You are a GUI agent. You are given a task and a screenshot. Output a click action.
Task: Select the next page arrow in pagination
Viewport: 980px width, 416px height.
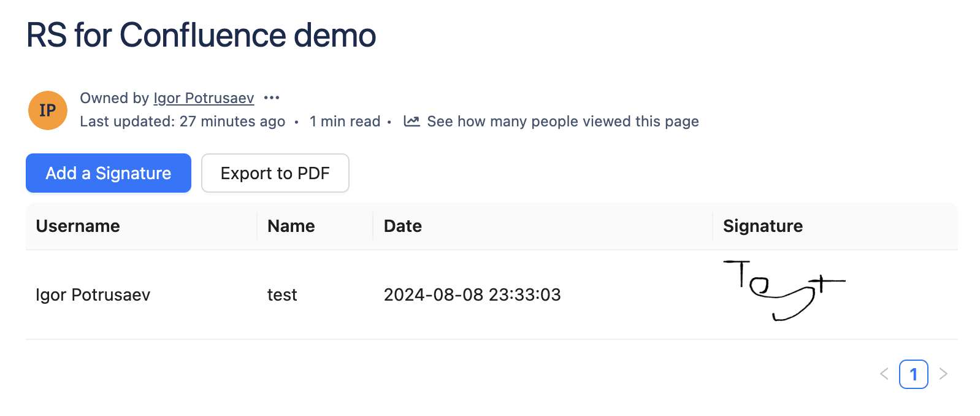(x=943, y=374)
